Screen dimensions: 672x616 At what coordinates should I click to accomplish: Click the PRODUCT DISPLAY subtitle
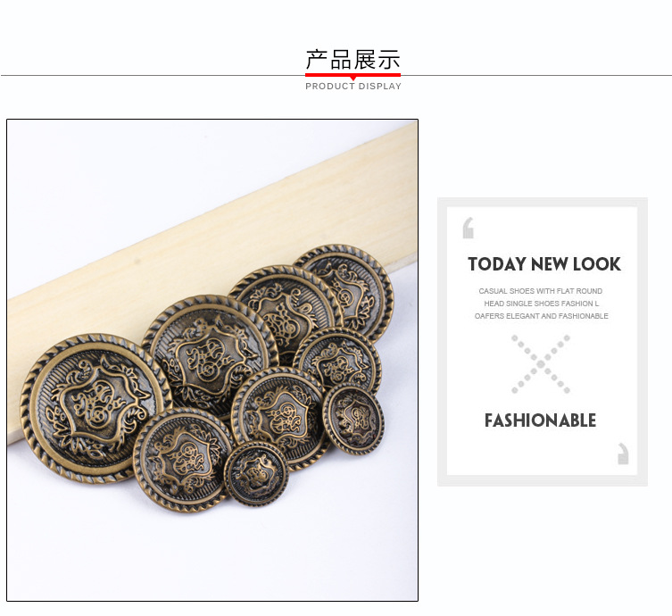(x=353, y=87)
